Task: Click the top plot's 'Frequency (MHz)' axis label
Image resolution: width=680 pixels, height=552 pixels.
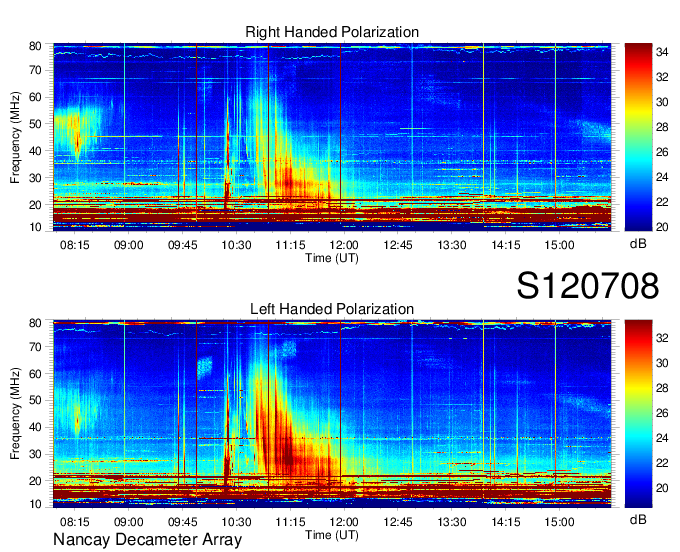Action: pos(15,137)
